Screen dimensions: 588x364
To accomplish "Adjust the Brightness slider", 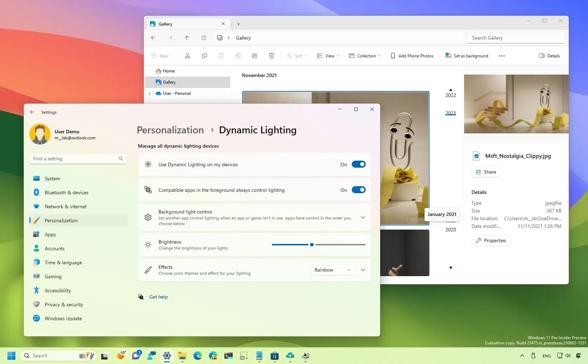I will [x=311, y=245].
